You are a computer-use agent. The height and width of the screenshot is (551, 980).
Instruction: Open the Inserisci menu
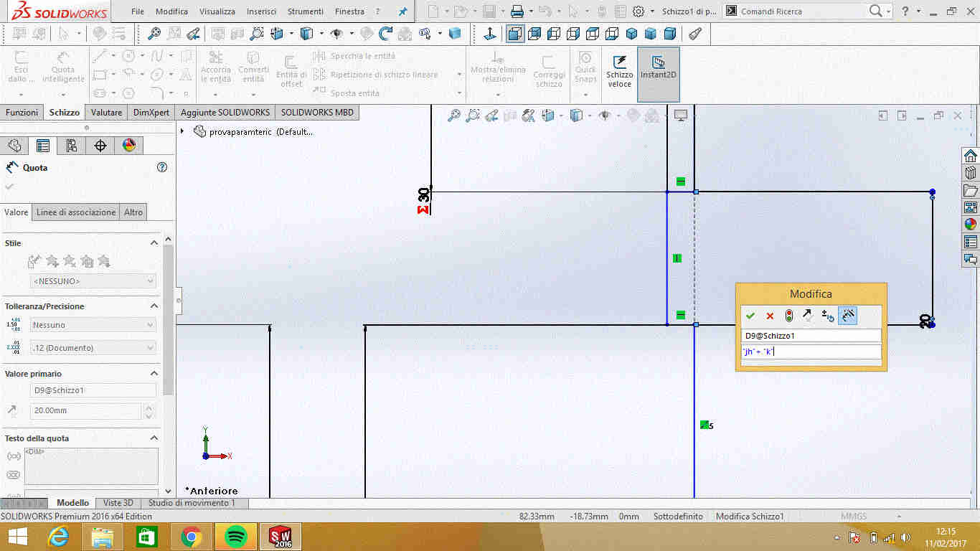pos(261,11)
